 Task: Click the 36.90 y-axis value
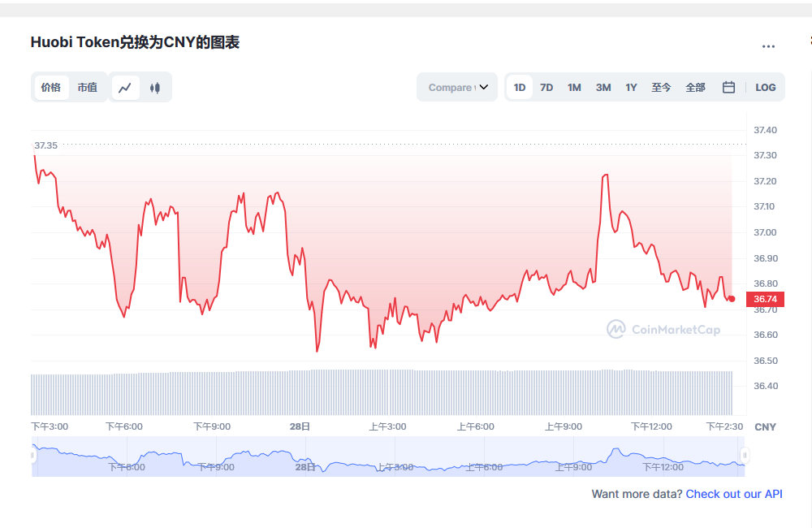(x=766, y=258)
